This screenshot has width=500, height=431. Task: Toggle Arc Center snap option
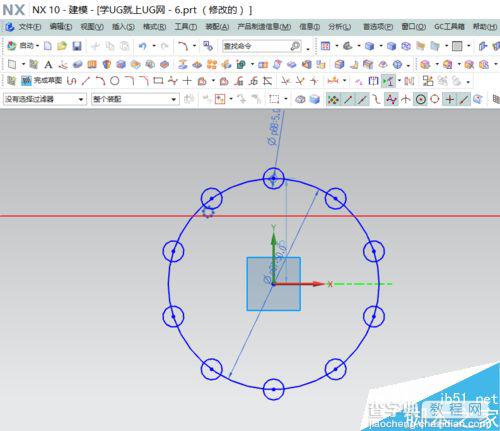421,99
